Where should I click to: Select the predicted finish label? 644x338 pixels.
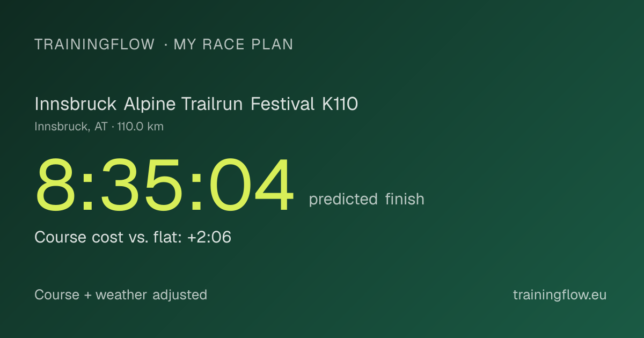pos(367,200)
